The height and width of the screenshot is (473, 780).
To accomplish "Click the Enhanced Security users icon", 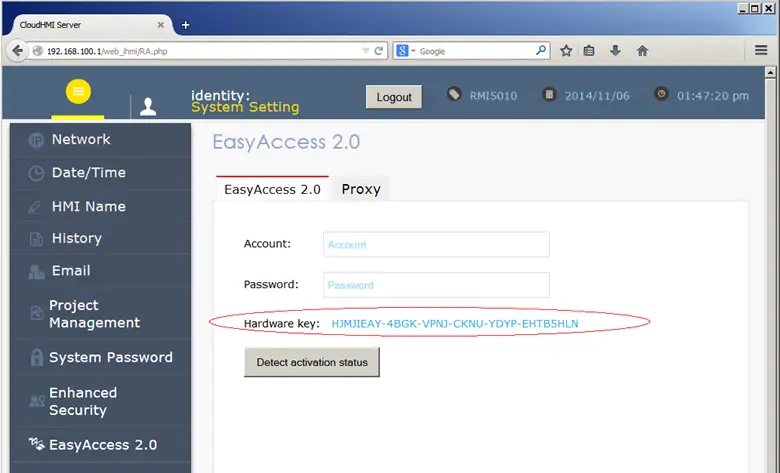I will pos(37,400).
